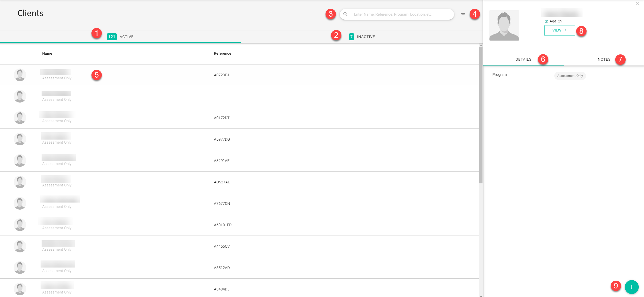This screenshot has width=644, height=297.
Task: Click avatar of client with reference A5977DG
Action: point(20,139)
